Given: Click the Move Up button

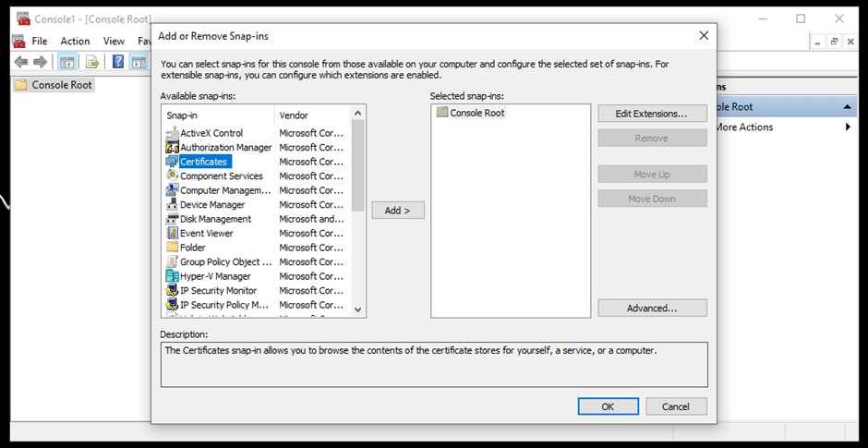Looking at the screenshot, I should pos(652,175).
